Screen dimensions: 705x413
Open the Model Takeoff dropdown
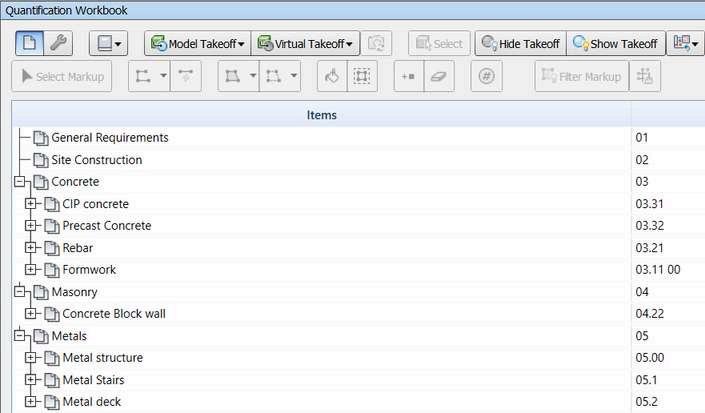pos(197,44)
